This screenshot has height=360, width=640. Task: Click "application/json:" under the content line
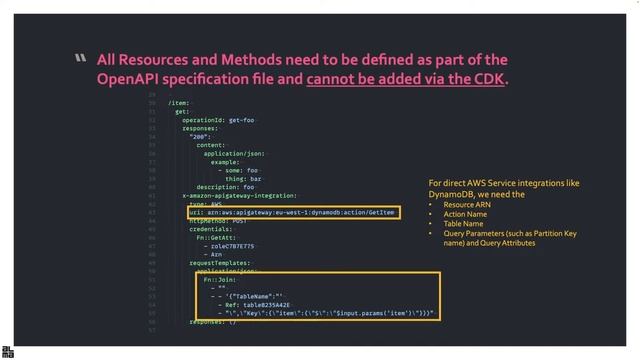234,154
